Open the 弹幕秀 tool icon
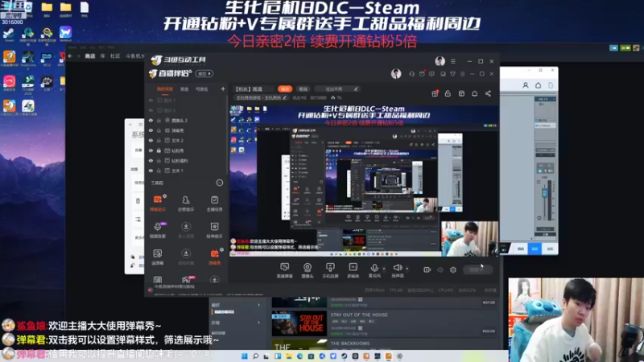The image size is (644, 362). [x=214, y=257]
